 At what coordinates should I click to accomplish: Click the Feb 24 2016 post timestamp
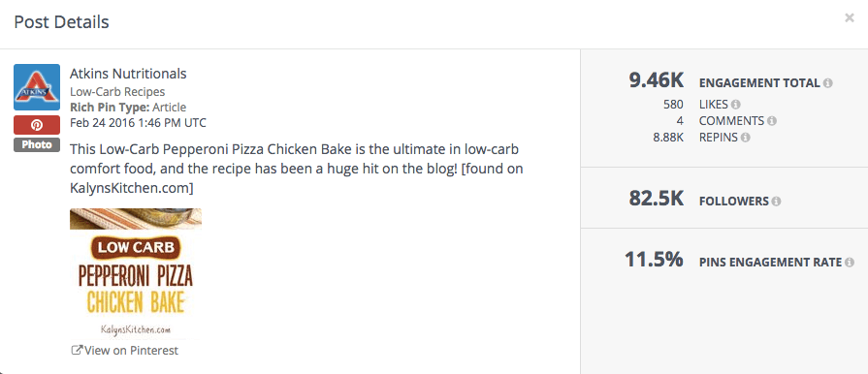[138, 122]
